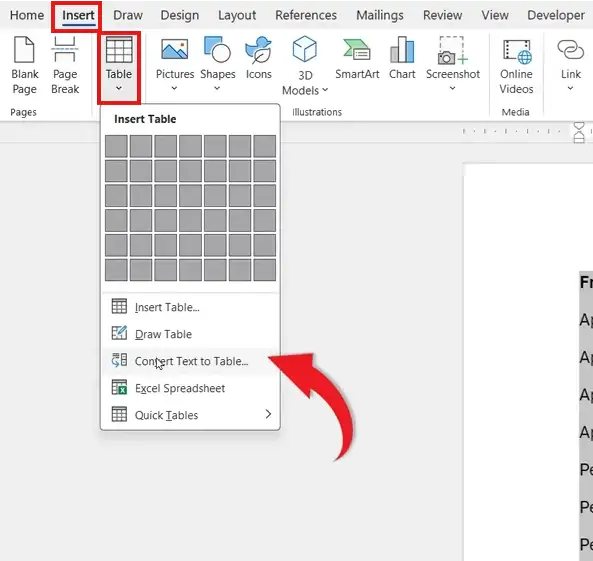593x561 pixels.
Task: Select the Insert ribbon tab
Action: point(78,15)
